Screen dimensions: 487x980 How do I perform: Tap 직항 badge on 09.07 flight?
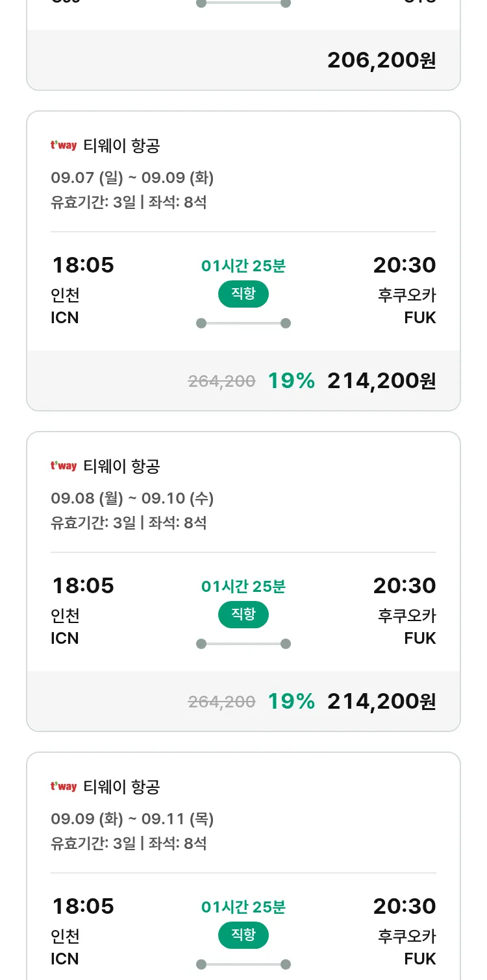coord(243,294)
